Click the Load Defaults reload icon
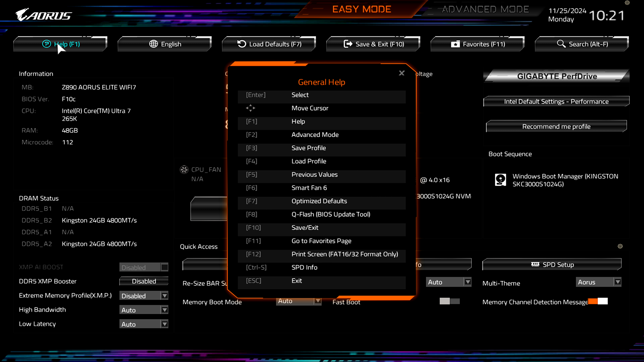 click(x=241, y=44)
